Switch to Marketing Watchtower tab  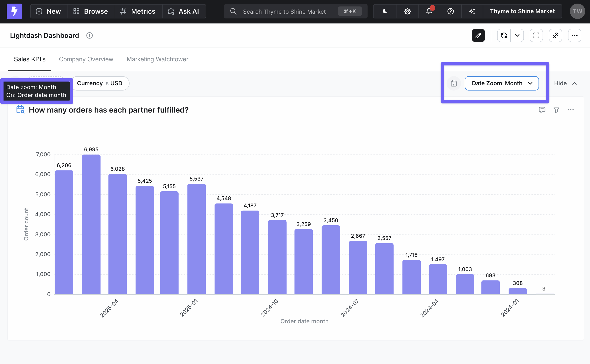click(x=157, y=59)
